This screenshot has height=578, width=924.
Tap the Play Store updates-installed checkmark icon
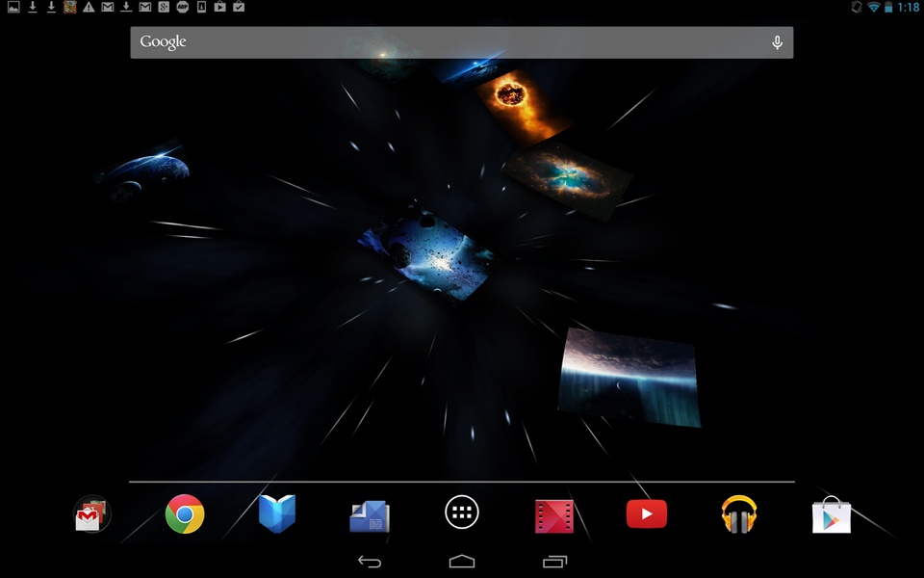pos(239,7)
